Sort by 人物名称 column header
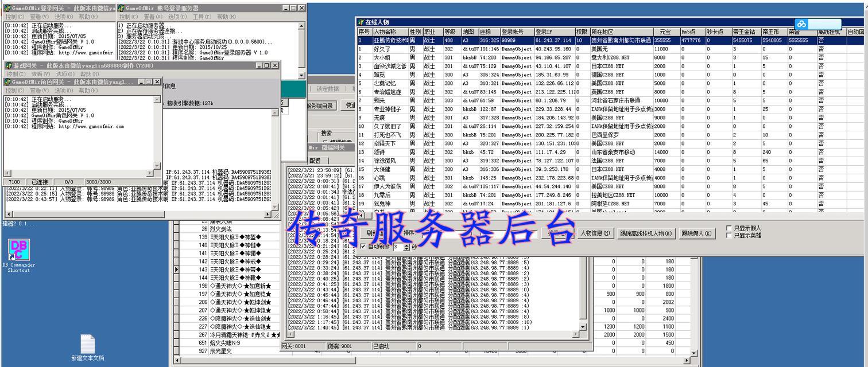Image resolution: width=868 pixels, height=367 pixels. 390,32
